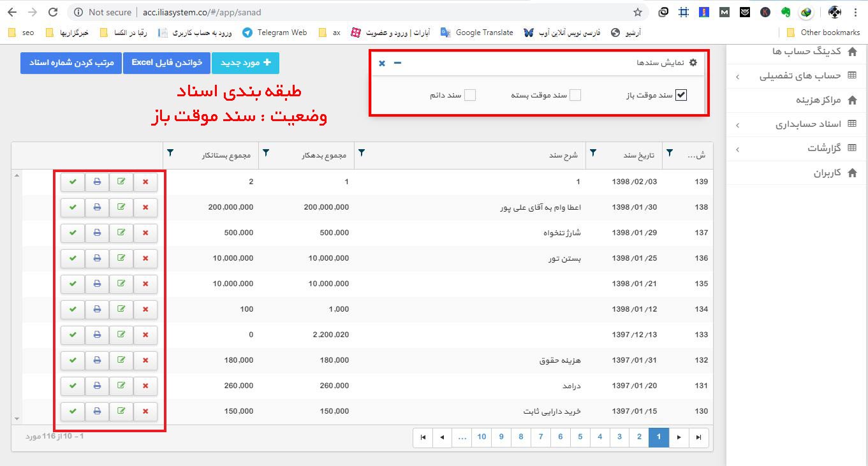Uncheck the سند موقت باز checkbox

coord(681,94)
